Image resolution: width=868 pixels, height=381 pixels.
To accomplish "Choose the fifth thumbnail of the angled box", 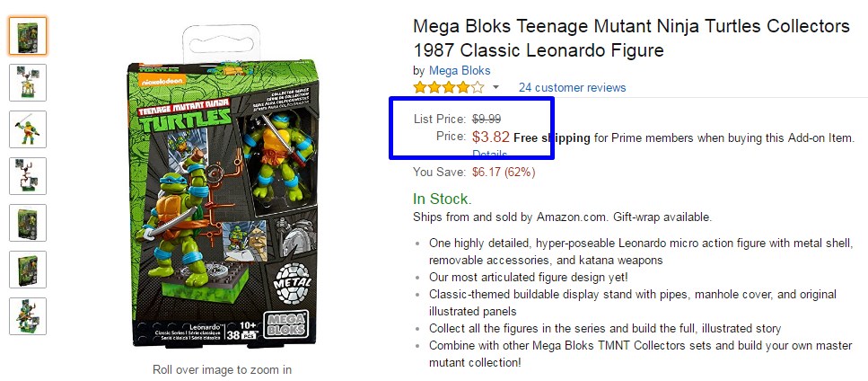I will [28, 223].
